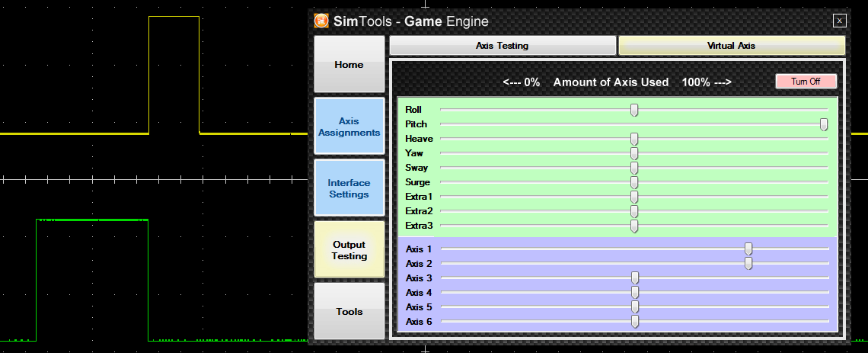Click the Extra2 slider thumb
Screen dimensions: 868x353
point(634,211)
